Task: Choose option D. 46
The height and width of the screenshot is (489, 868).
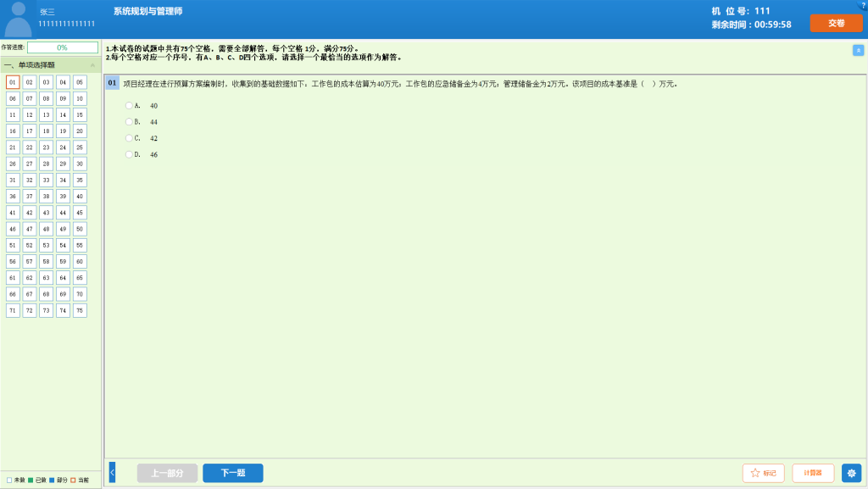Action: [x=129, y=154]
